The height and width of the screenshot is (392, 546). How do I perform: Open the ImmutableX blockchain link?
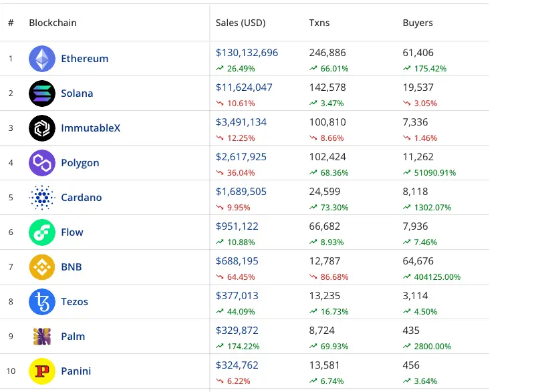coord(90,128)
